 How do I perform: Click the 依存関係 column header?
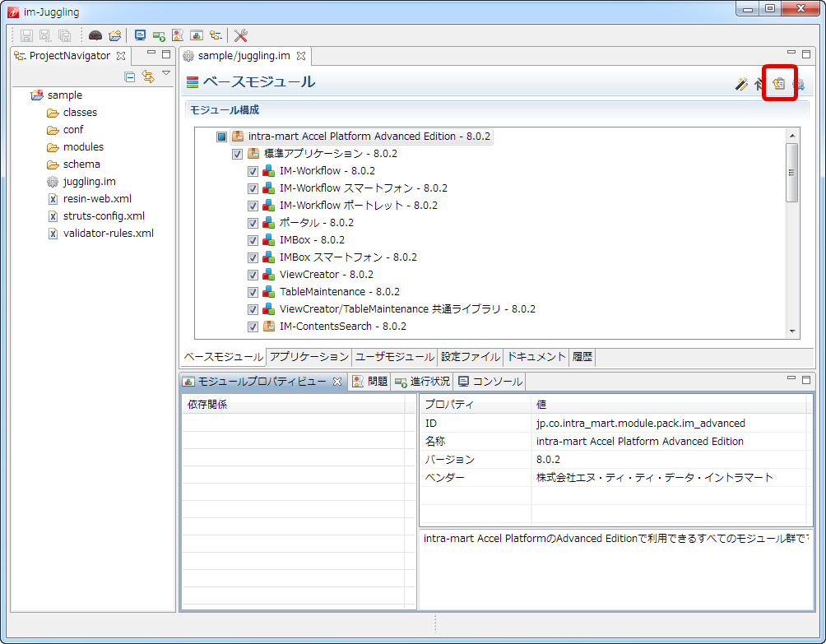click(x=293, y=405)
